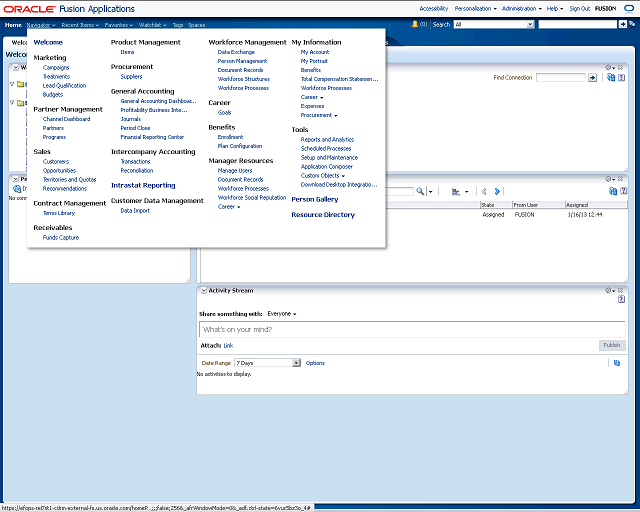Click the Home menu item

(x=13, y=25)
